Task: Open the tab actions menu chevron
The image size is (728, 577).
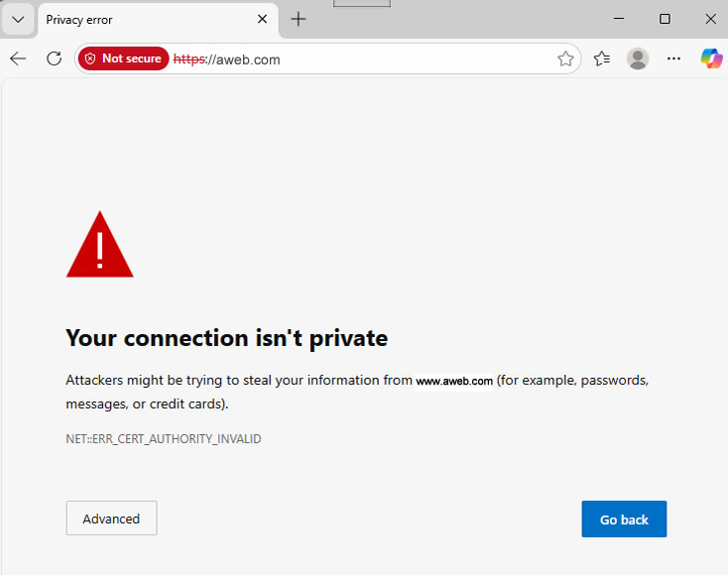Action: (18, 19)
